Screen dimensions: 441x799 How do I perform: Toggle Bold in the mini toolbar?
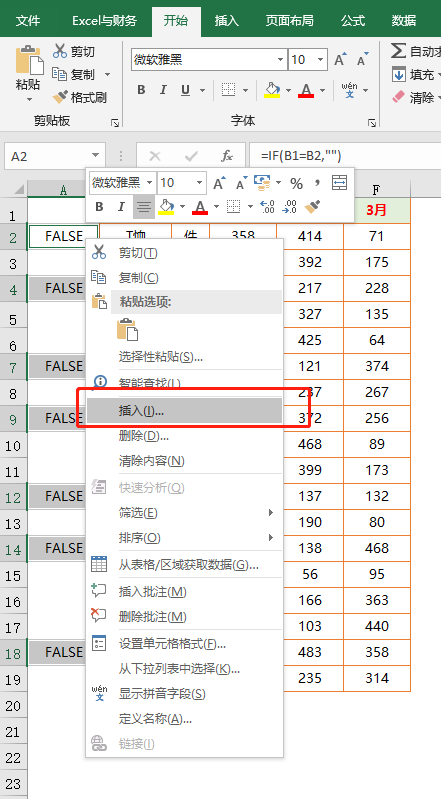pyautogui.click(x=99, y=207)
